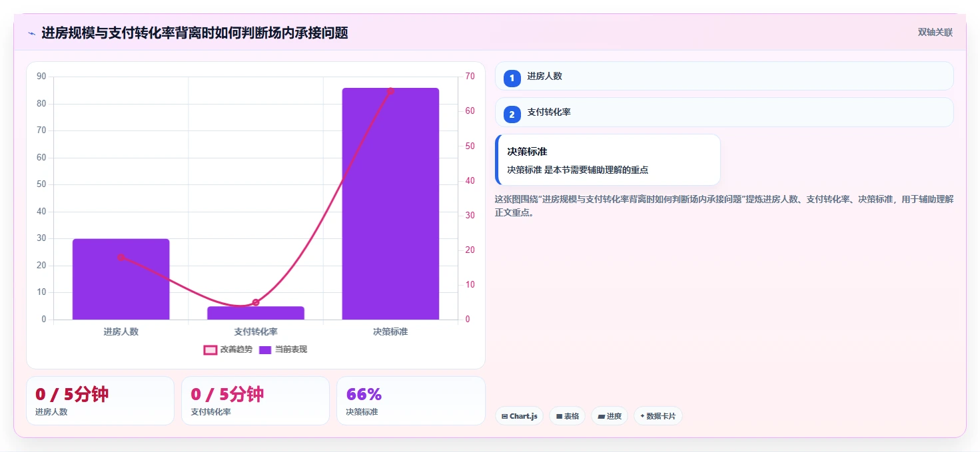Click the red 0 / 5分钟 进房人数 card
This screenshot has height=452, width=980.
pyautogui.click(x=100, y=401)
